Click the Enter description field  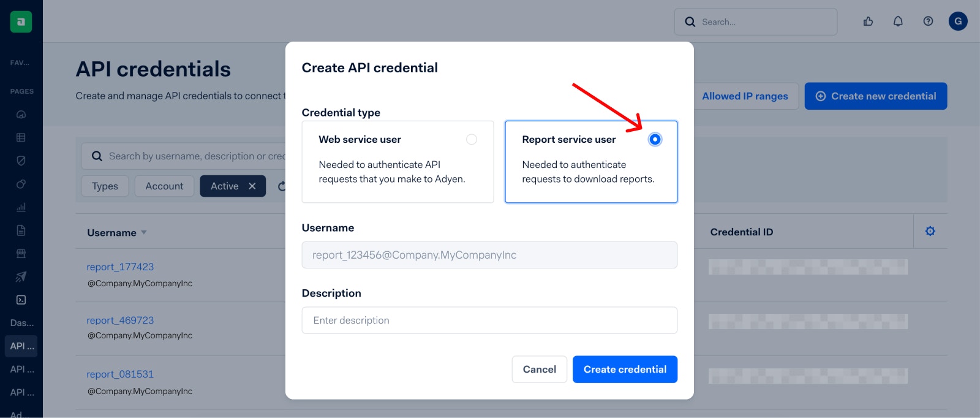point(489,321)
